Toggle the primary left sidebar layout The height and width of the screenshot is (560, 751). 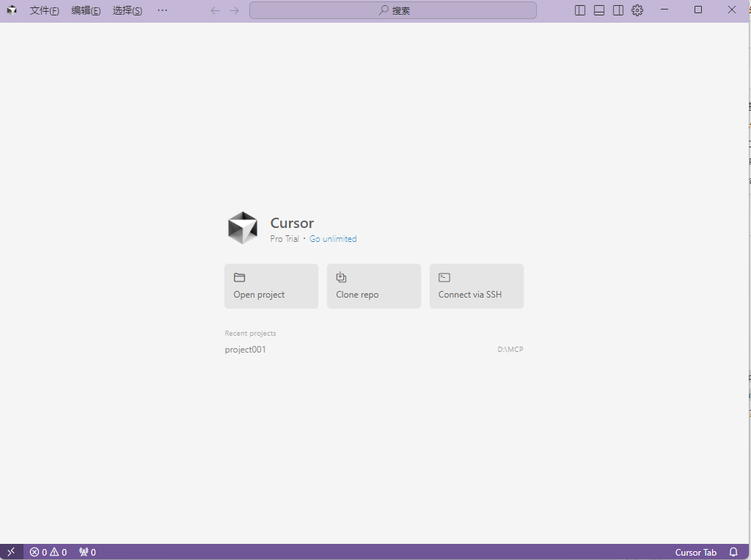click(x=580, y=10)
